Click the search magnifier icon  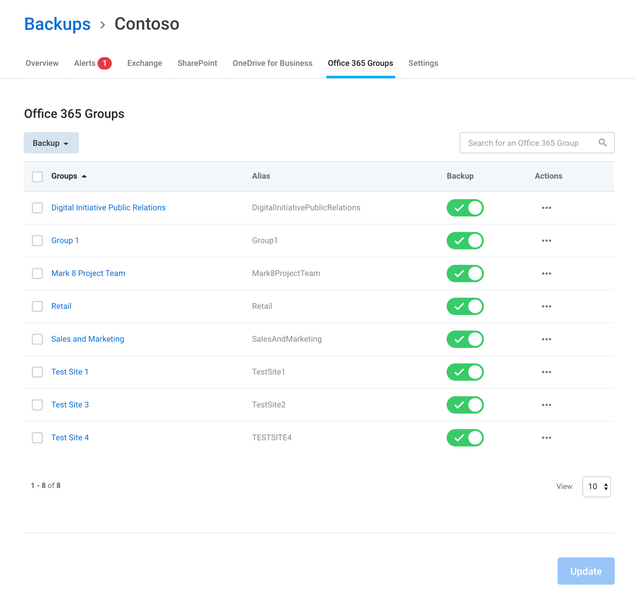click(x=603, y=143)
